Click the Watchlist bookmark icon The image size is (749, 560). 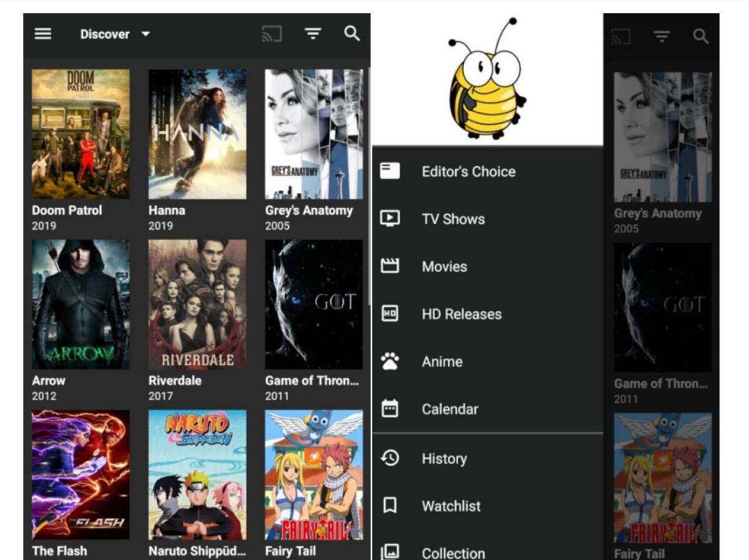(389, 506)
